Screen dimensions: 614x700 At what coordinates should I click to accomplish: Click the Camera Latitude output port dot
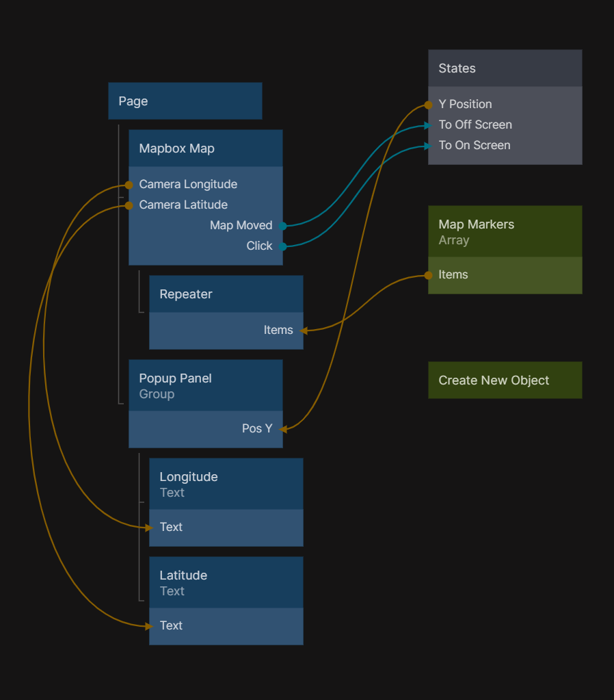(x=129, y=205)
